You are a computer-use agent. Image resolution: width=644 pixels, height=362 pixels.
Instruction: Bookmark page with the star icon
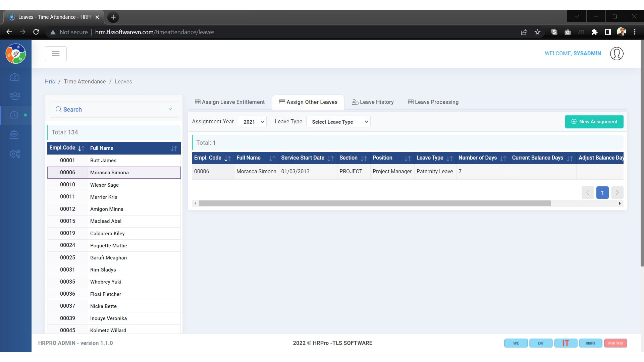(x=538, y=32)
